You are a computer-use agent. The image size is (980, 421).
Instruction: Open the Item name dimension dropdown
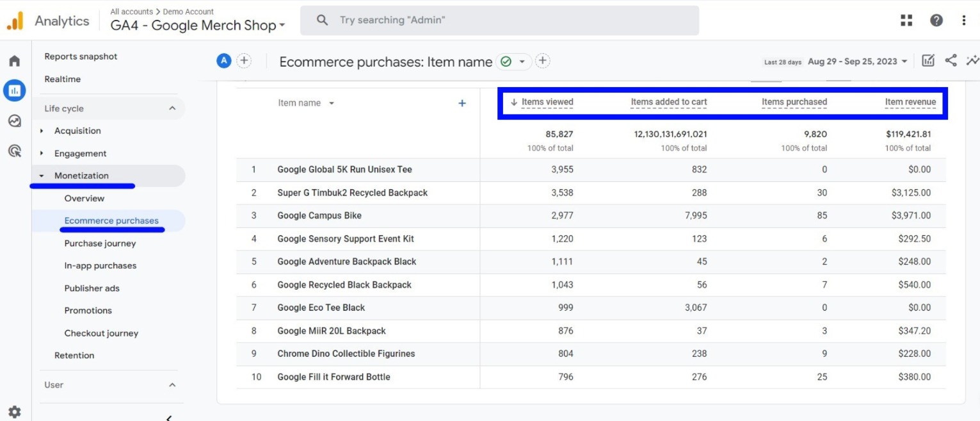307,103
